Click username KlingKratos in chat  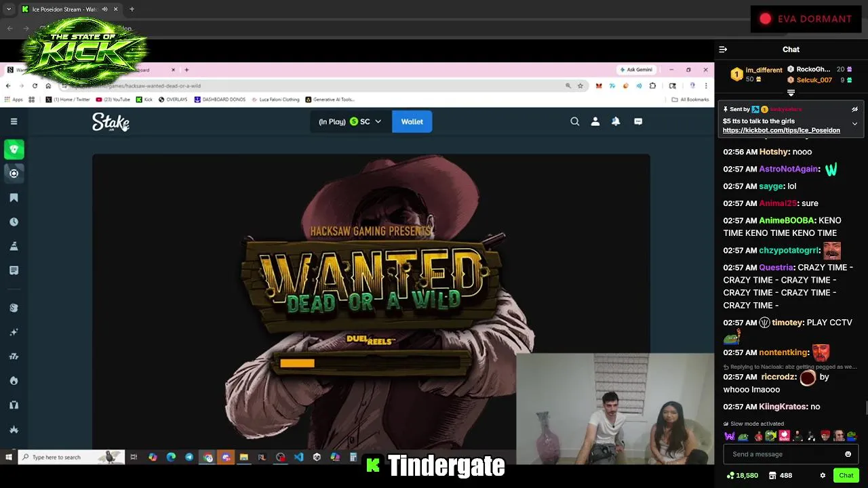783,407
